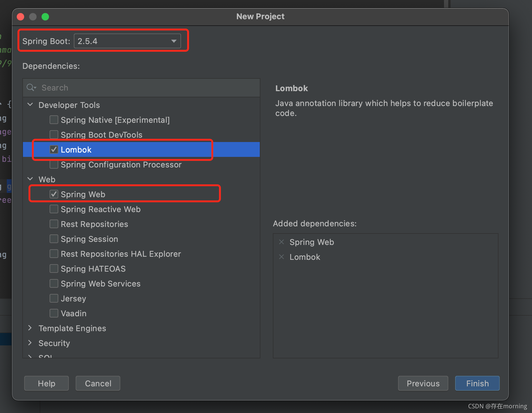The width and height of the screenshot is (532, 413).
Task: Remove Lombok from added dependencies
Action: pyautogui.click(x=282, y=257)
